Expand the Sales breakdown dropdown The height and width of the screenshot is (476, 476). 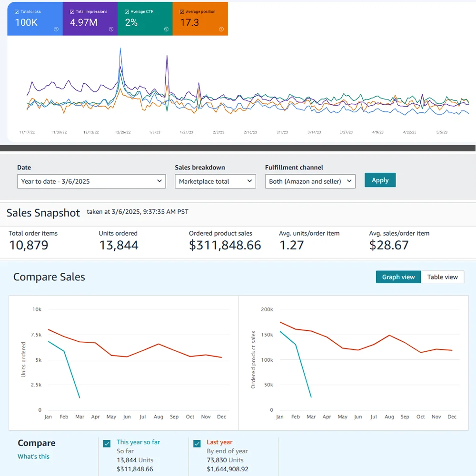(x=215, y=181)
